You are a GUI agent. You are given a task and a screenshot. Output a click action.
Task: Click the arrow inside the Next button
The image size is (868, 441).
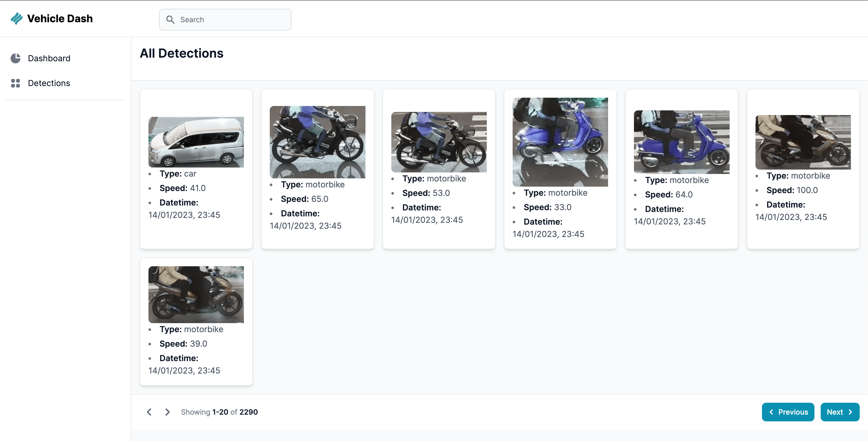click(850, 412)
